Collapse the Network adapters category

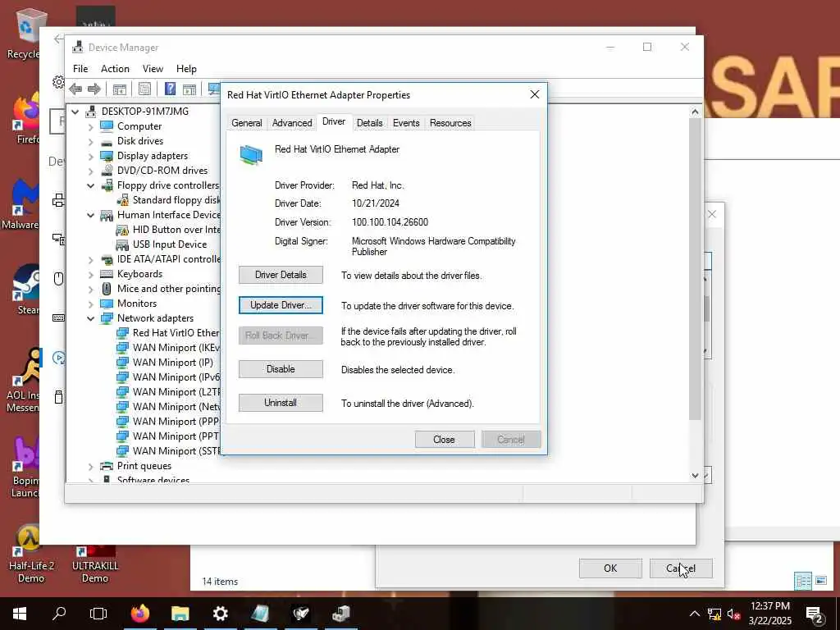click(90, 318)
